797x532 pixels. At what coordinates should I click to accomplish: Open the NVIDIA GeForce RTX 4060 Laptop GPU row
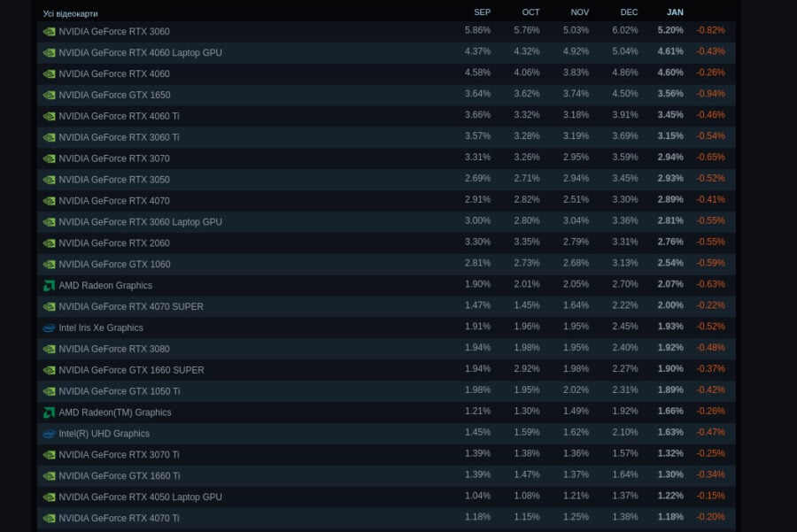point(386,52)
